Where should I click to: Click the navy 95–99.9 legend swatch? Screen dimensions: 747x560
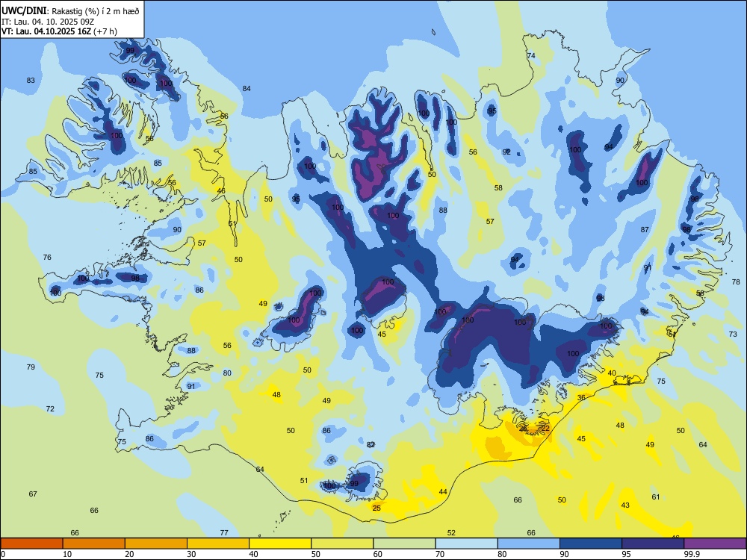(653, 544)
